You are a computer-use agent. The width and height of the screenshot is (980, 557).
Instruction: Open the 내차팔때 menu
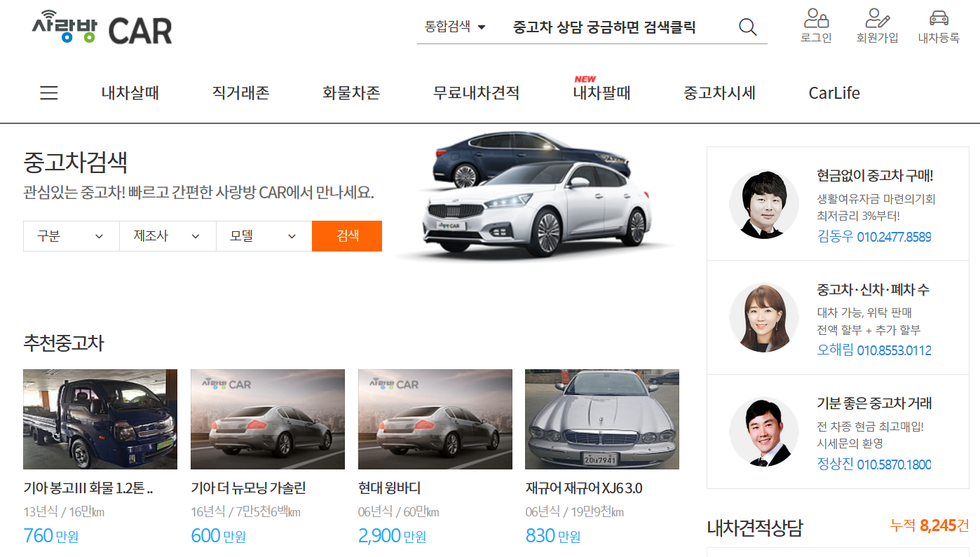coord(601,92)
